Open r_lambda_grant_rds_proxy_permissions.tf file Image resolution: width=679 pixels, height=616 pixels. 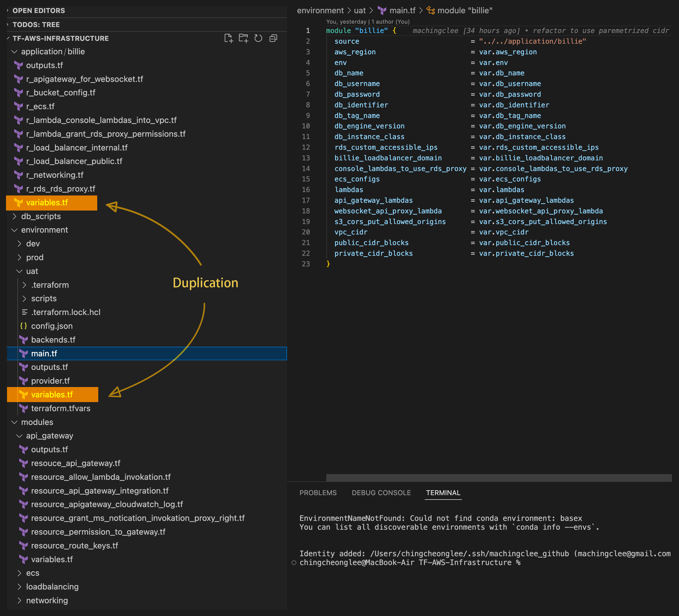(x=147, y=134)
